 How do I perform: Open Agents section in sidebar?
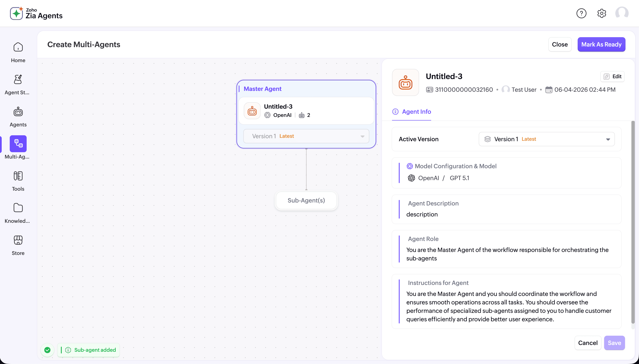(18, 117)
